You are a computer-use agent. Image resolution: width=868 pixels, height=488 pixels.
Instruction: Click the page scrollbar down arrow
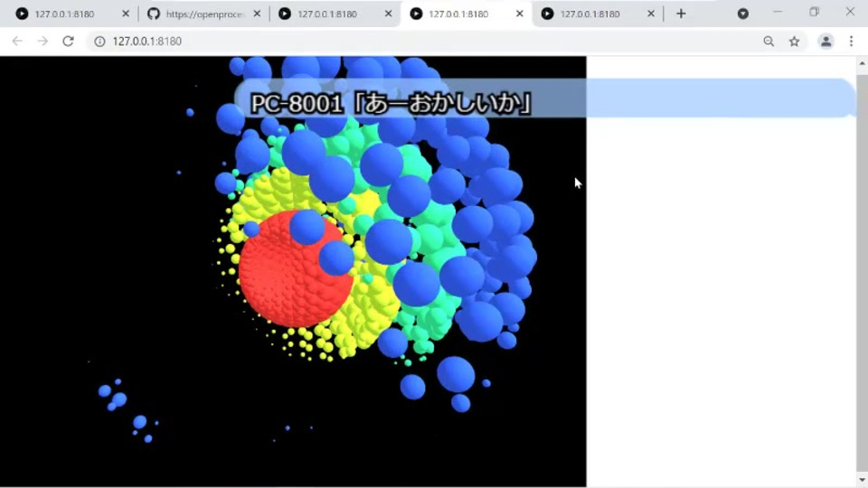[x=862, y=480]
